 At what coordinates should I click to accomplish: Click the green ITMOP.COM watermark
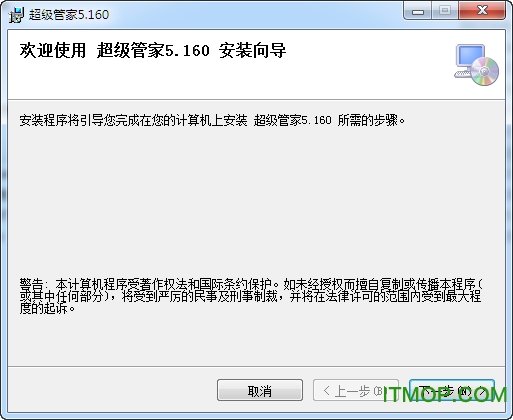click(x=445, y=395)
